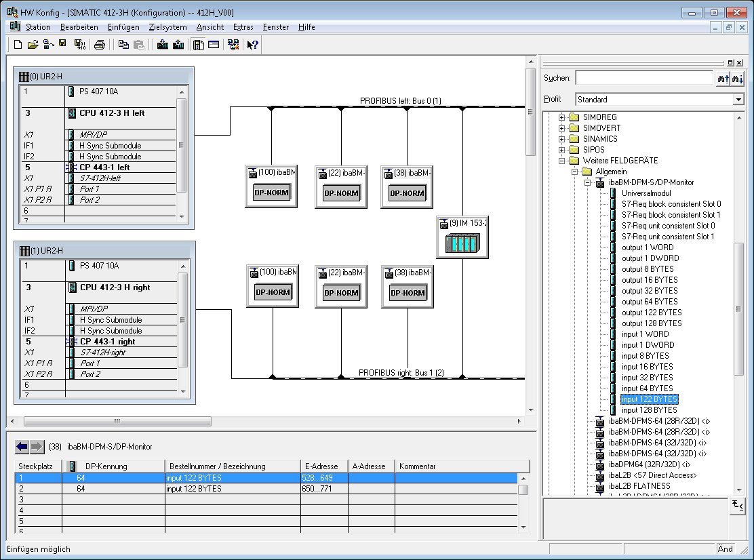Click the Configure network icon

click(233, 45)
